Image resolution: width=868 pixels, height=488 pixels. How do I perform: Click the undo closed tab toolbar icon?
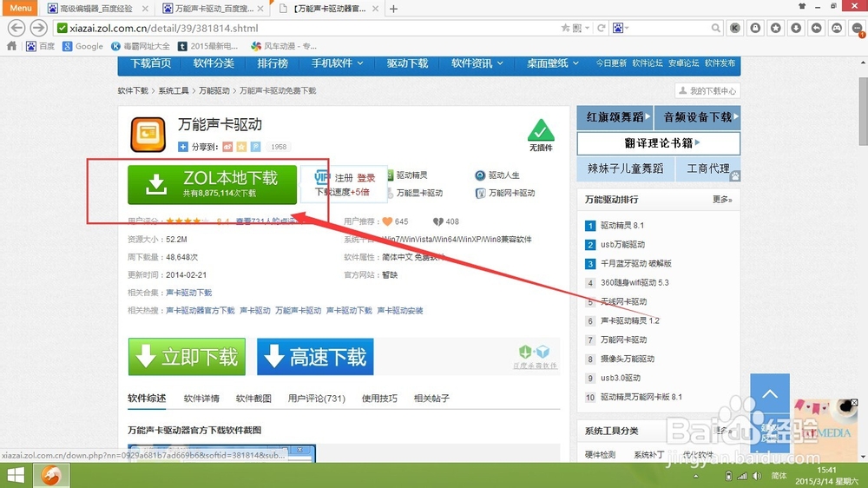pos(817,28)
